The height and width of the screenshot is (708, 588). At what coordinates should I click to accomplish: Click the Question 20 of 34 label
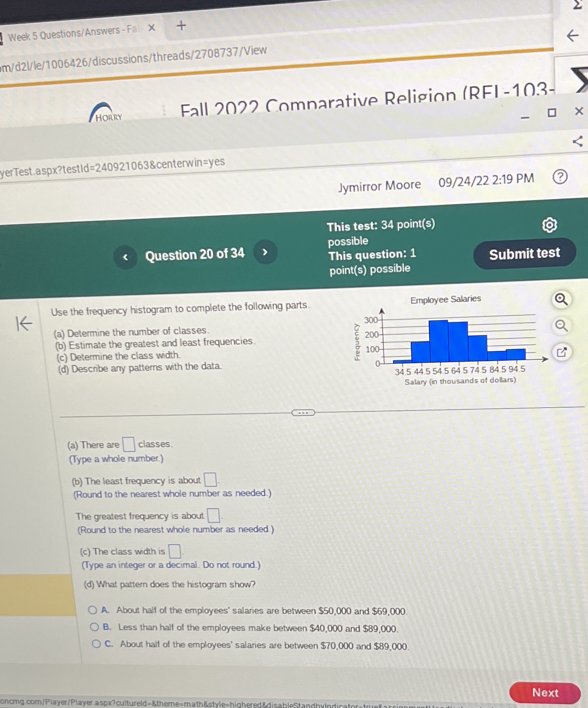(195, 255)
